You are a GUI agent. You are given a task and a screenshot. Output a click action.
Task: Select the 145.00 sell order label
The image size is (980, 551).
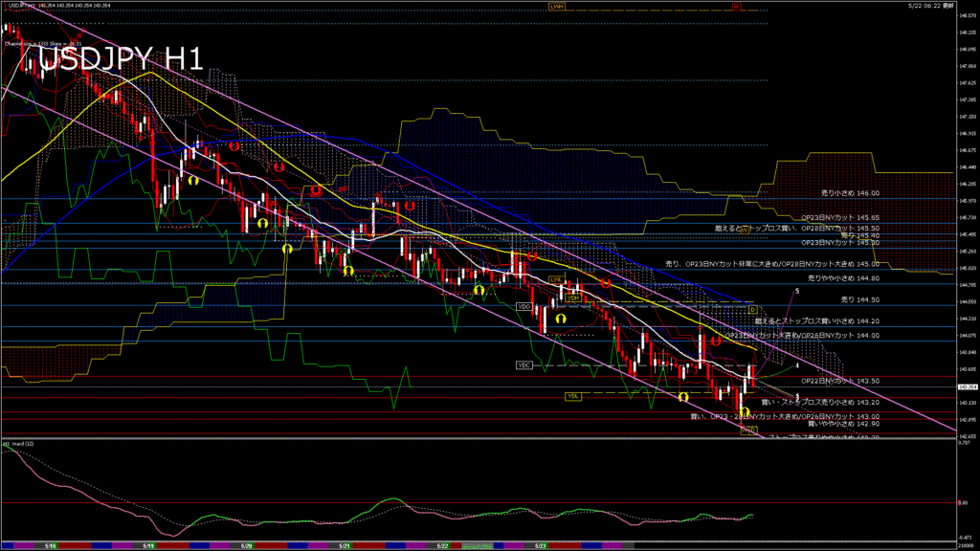(772, 264)
